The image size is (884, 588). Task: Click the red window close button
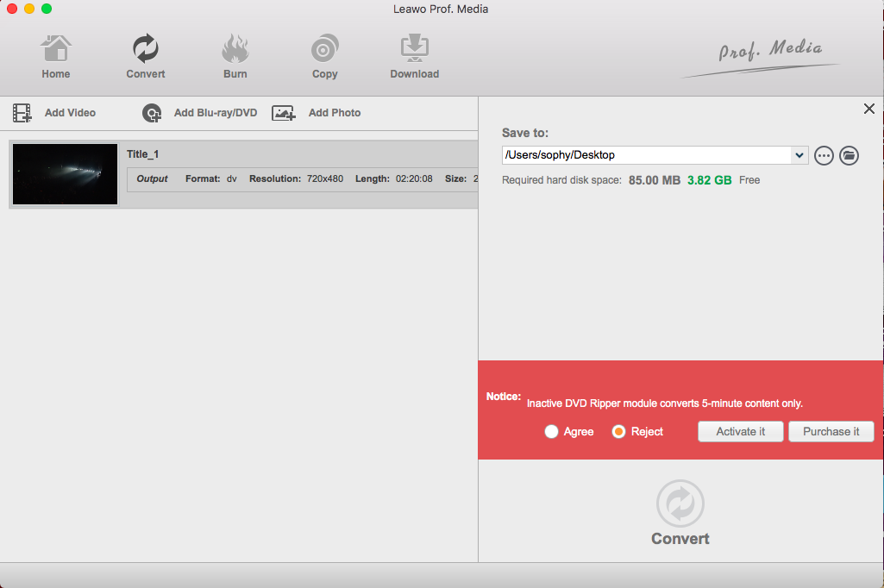pos(12,9)
